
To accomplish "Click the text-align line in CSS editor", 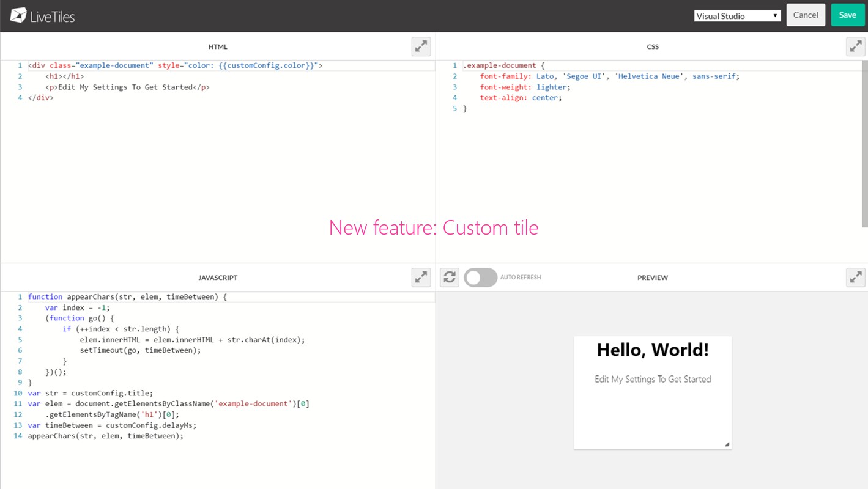I will tap(521, 98).
